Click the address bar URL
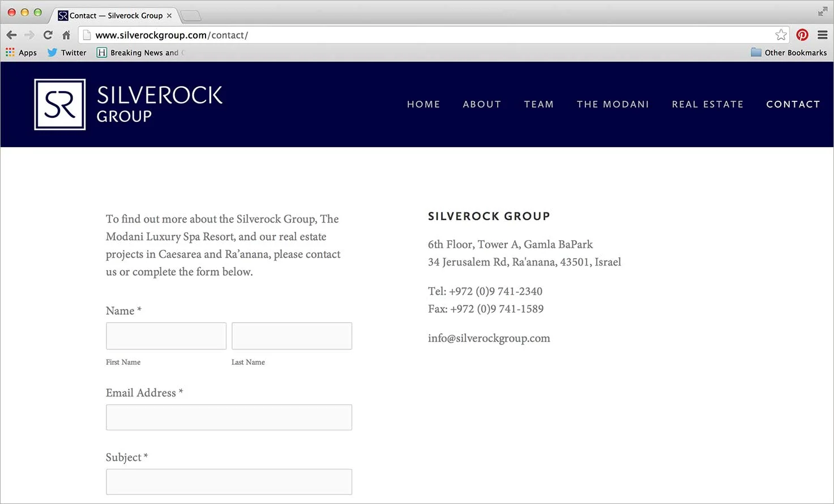834x504 pixels. click(x=172, y=35)
